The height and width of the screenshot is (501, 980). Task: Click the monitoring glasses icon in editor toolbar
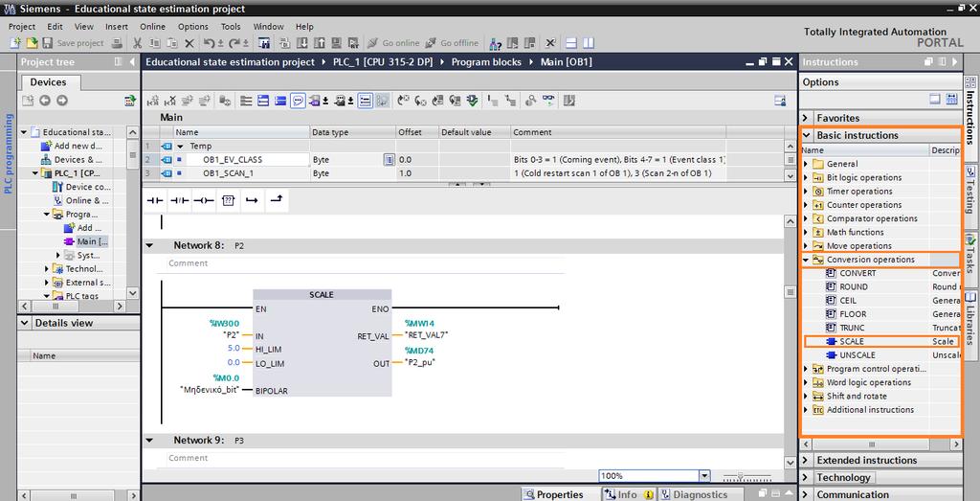pos(548,100)
